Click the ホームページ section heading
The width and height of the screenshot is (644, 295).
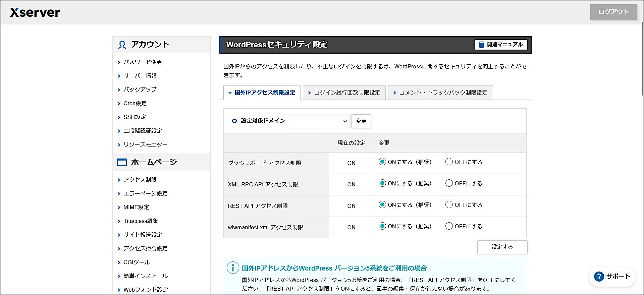click(x=154, y=162)
